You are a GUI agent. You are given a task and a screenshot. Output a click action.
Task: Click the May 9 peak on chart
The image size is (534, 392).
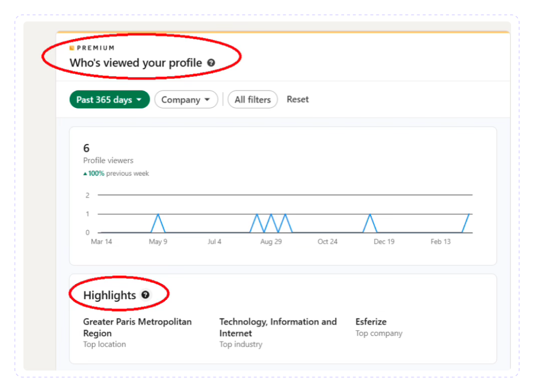pos(158,215)
